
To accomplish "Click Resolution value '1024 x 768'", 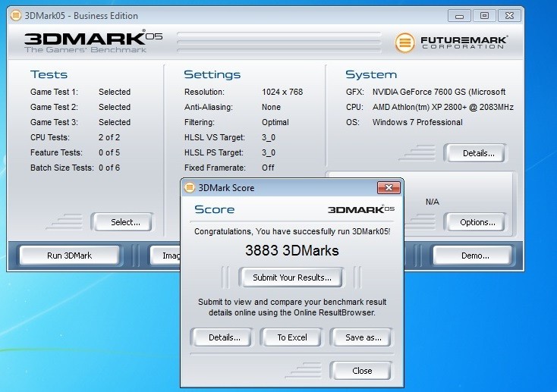I will (x=282, y=92).
